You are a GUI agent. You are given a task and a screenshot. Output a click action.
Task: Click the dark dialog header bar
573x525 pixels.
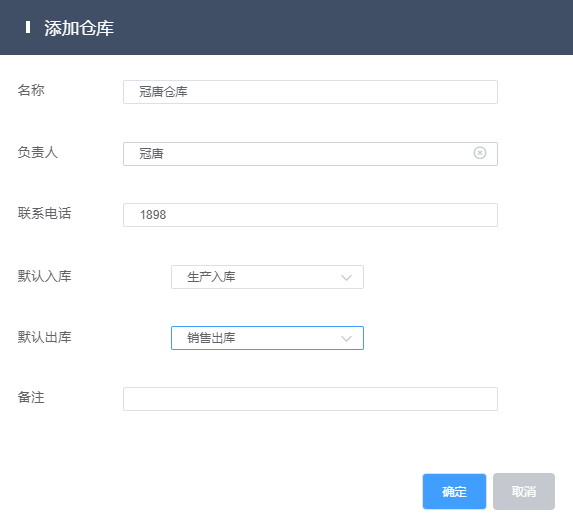[x=286, y=27]
